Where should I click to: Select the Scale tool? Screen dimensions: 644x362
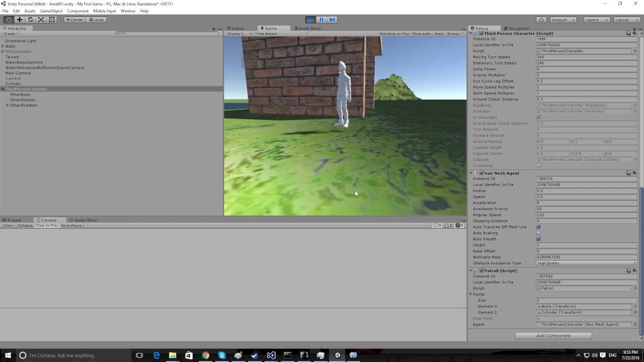41,19
